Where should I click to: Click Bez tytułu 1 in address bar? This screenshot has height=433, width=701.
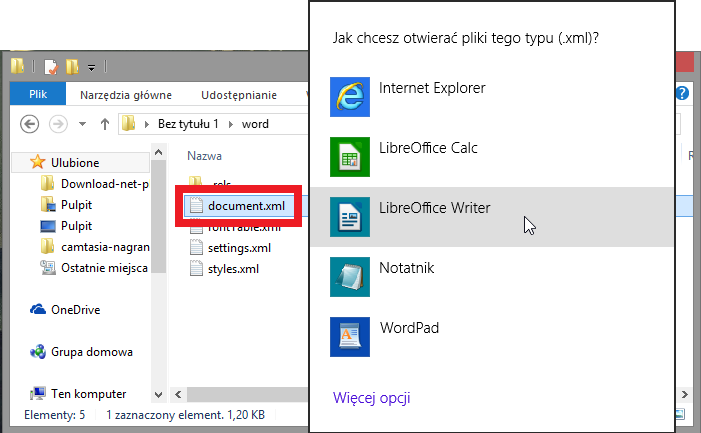188,124
